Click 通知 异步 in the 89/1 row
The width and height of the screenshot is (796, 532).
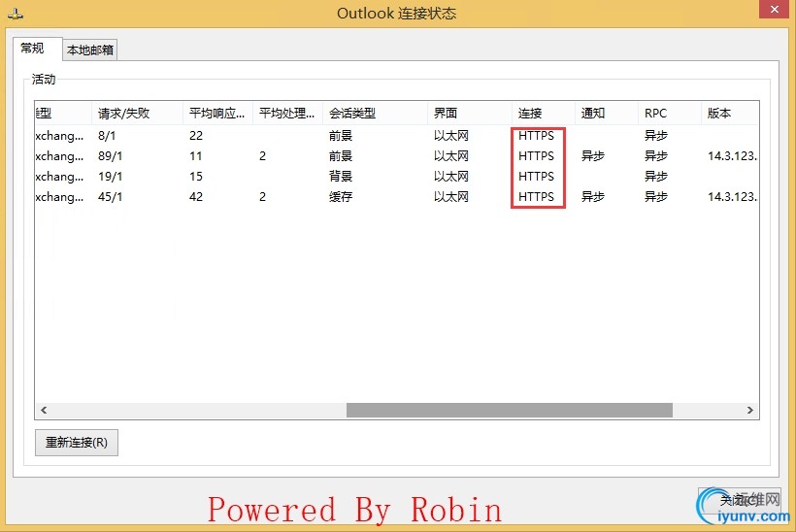(593, 156)
